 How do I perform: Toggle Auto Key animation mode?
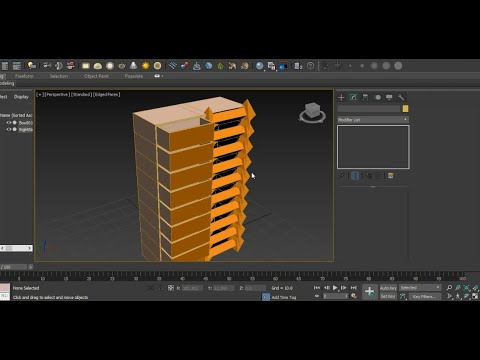tap(388, 288)
